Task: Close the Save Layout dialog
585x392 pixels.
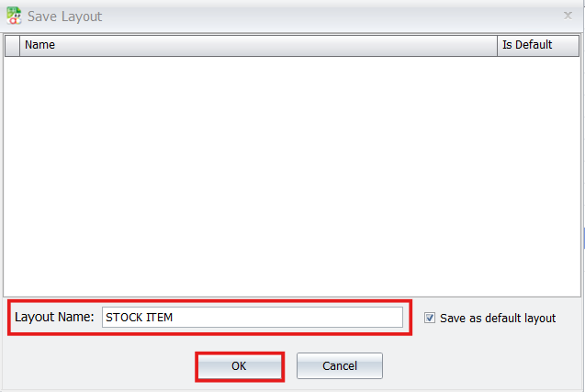Action: (568, 15)
